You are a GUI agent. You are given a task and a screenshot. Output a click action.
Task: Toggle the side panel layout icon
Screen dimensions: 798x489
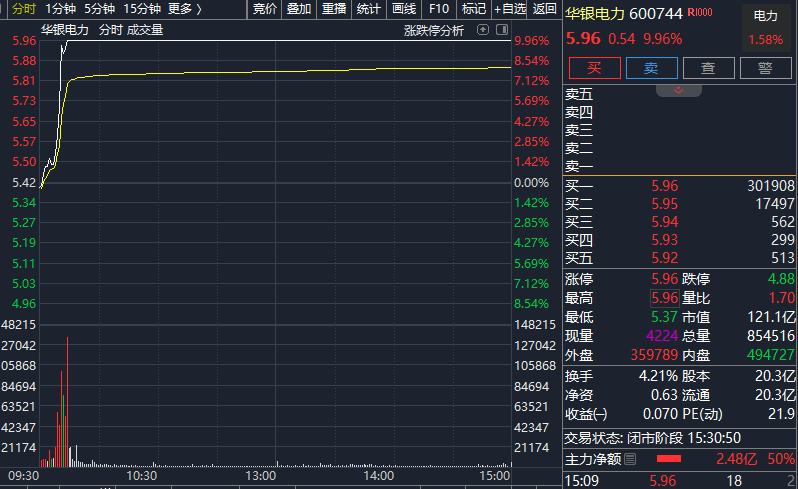(502, 30)
